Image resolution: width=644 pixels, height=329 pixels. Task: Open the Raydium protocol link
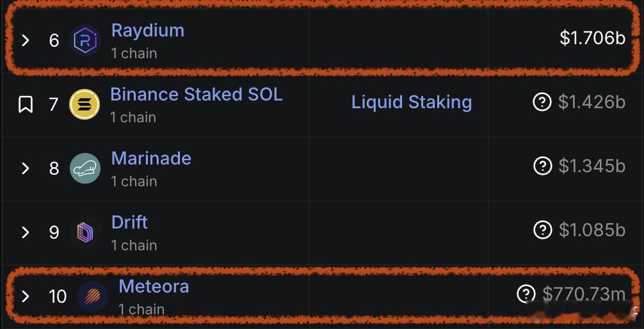click(x=147, y=30)
